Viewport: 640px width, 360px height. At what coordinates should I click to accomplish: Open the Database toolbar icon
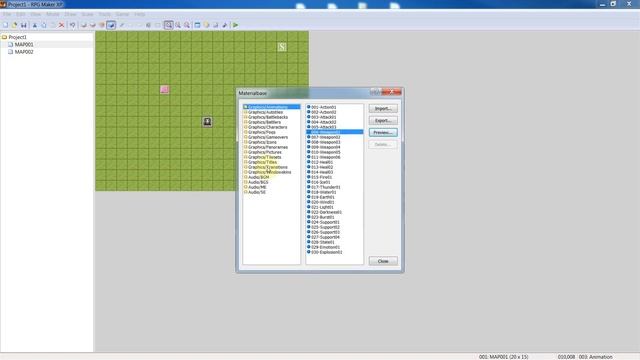point(197,25)
